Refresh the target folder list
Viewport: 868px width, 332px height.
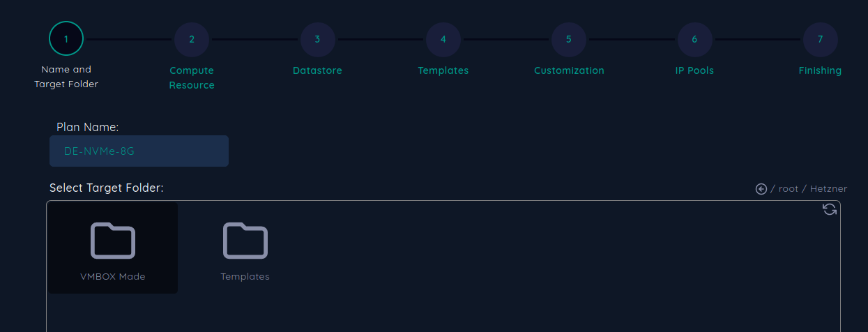830,209
